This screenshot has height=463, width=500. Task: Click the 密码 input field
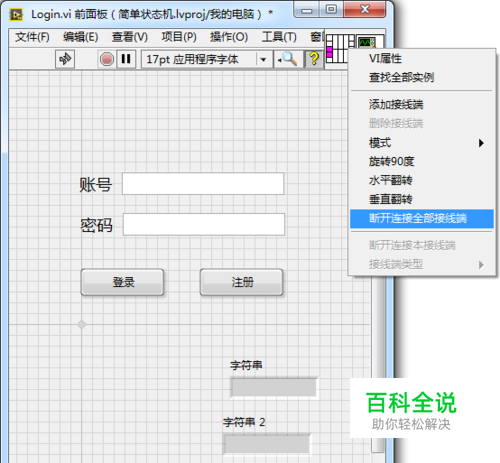(x=204, y=225)
